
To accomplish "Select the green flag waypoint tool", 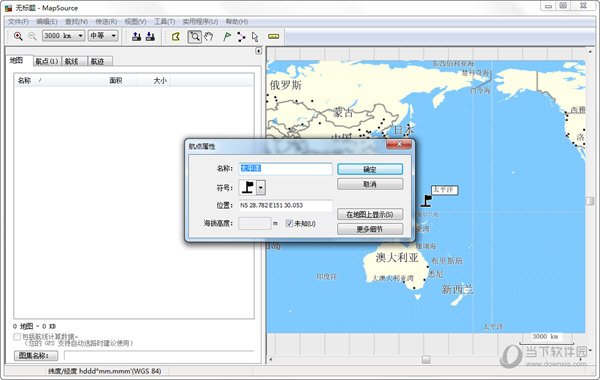I will pyautogui.click(x=227, y=37).
